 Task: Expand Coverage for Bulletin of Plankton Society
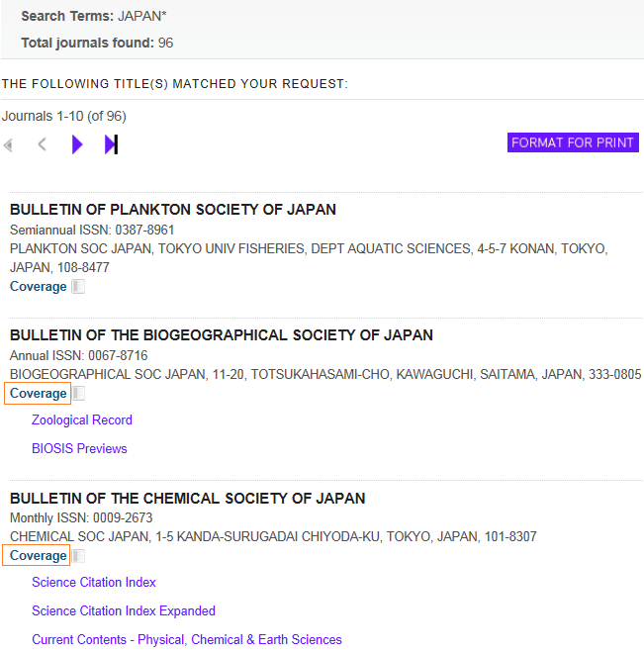tap(38, 287)
